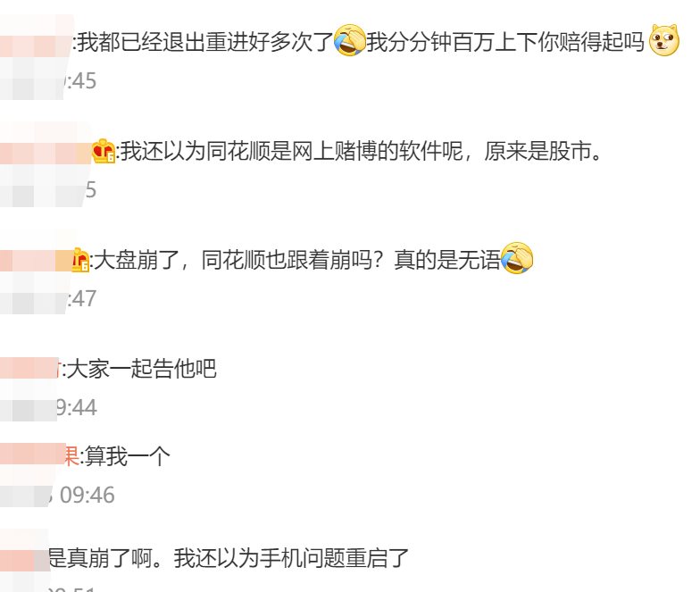
Task: Select comment 我都已经退出重进好多次了
Action: tap(205, 42)
